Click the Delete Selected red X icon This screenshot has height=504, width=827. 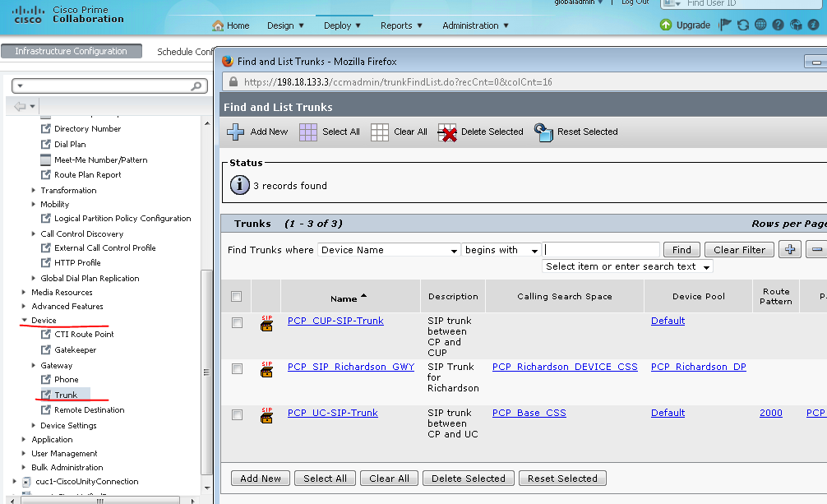447,133
